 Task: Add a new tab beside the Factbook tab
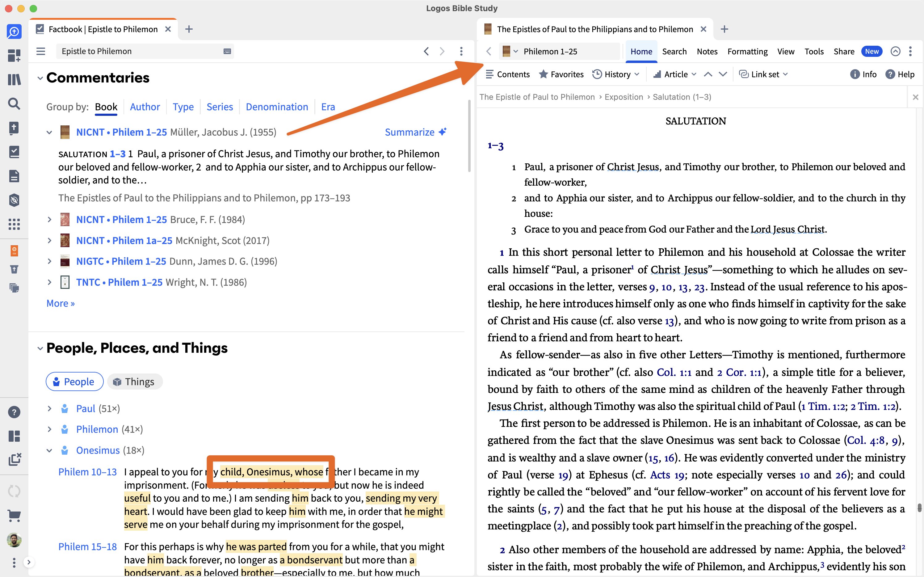pos(189,29)
